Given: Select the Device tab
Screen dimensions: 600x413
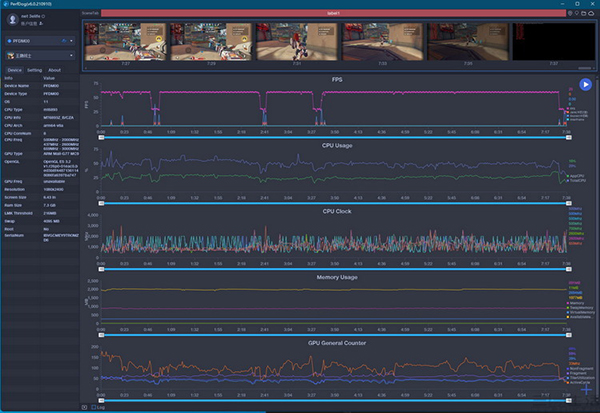Looking at the screenshot, I should [x=14, y=70].
